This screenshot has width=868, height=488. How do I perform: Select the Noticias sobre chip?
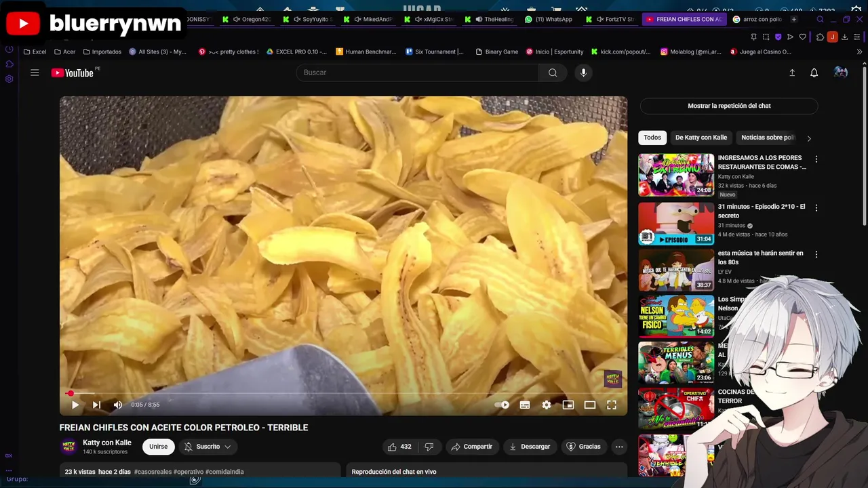pos(768,138)
